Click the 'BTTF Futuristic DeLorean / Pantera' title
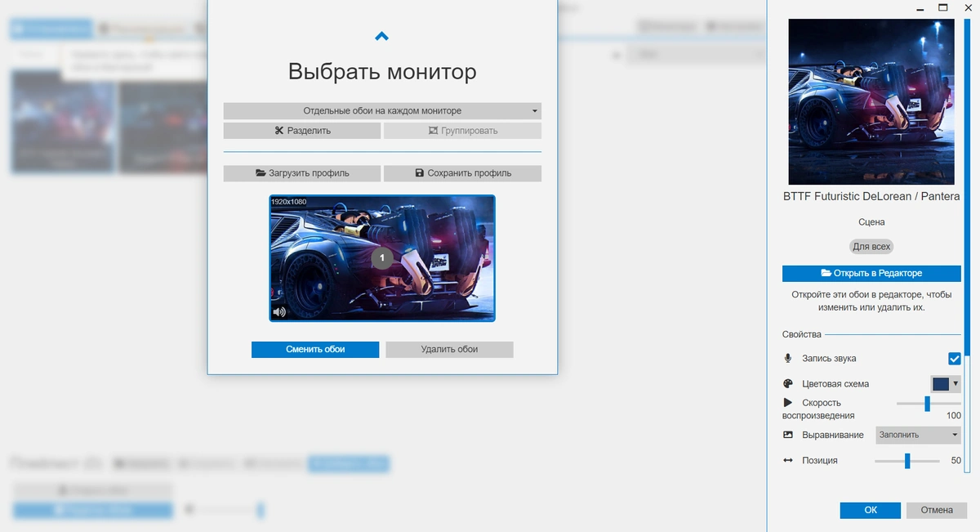Viewport: 980px width, 532px height. pos(871,197)
